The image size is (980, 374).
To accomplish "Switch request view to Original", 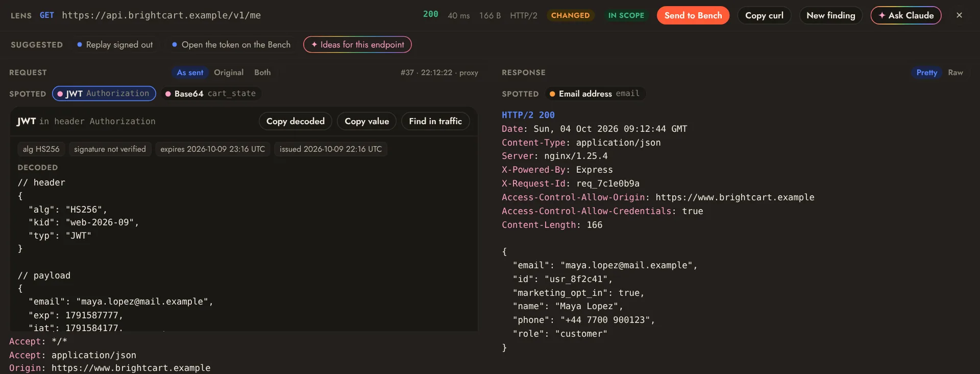I will click(x=229, y=72).
